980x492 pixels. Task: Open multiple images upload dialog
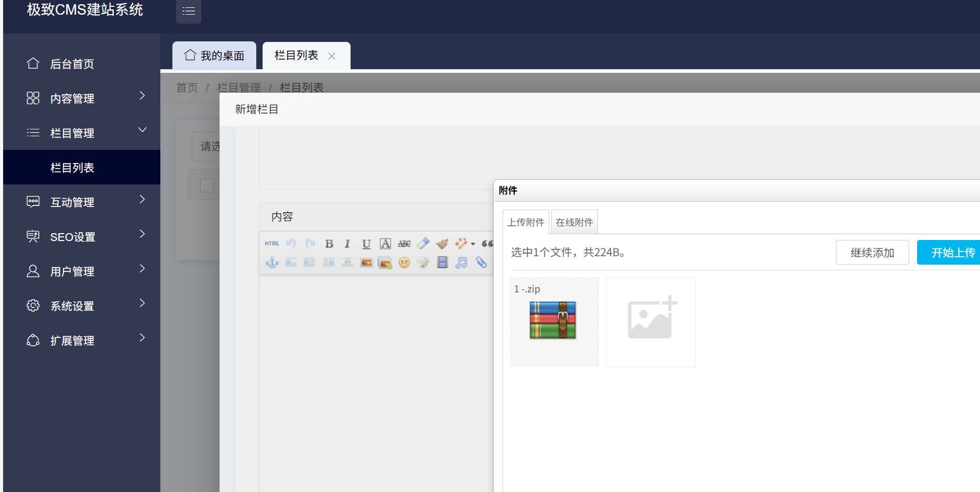[385, 263]
